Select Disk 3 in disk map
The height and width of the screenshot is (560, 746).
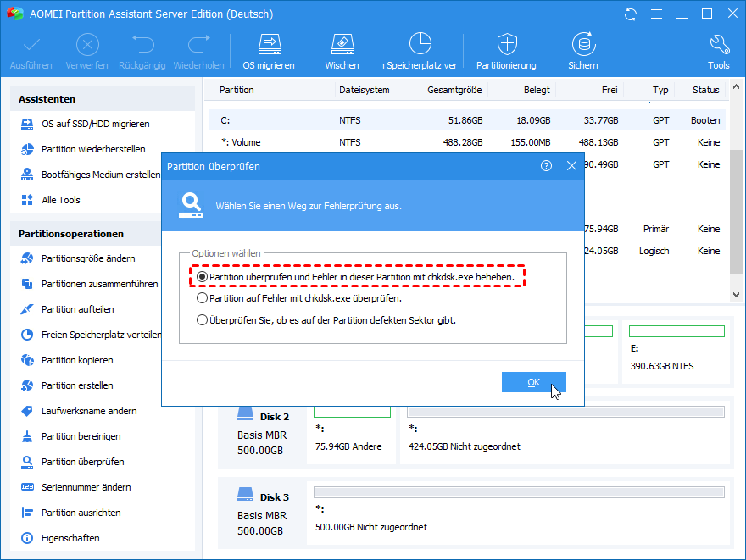coord(262,513)
